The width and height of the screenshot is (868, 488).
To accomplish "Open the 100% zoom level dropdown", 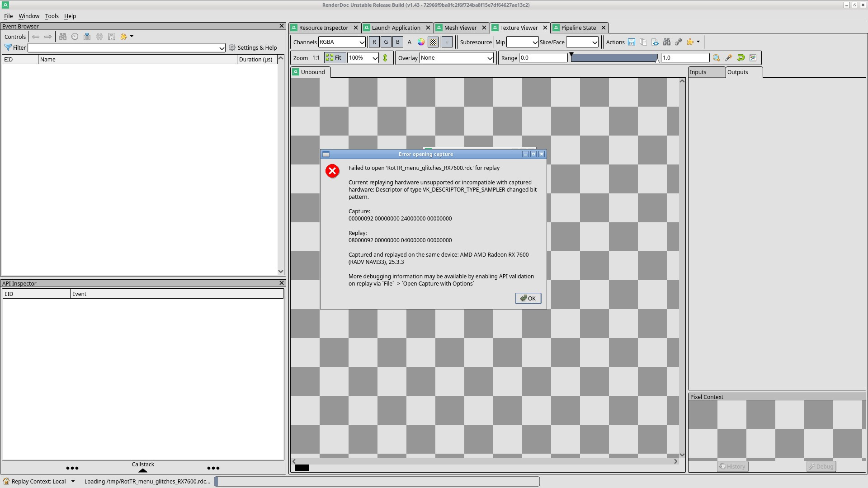I will click(x=363, y=58).
